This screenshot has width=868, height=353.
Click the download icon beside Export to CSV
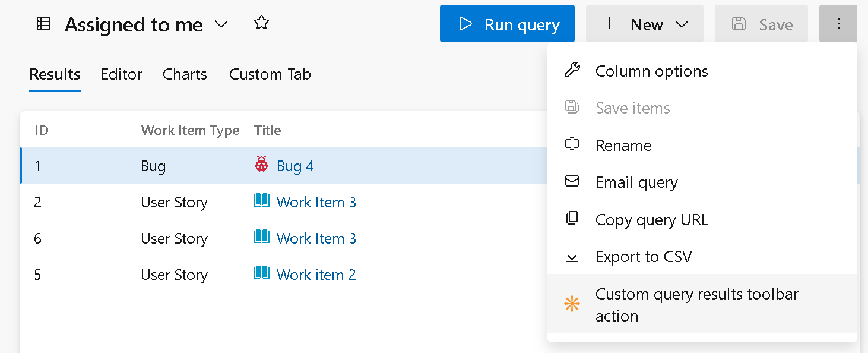click(x=572, y=256)
